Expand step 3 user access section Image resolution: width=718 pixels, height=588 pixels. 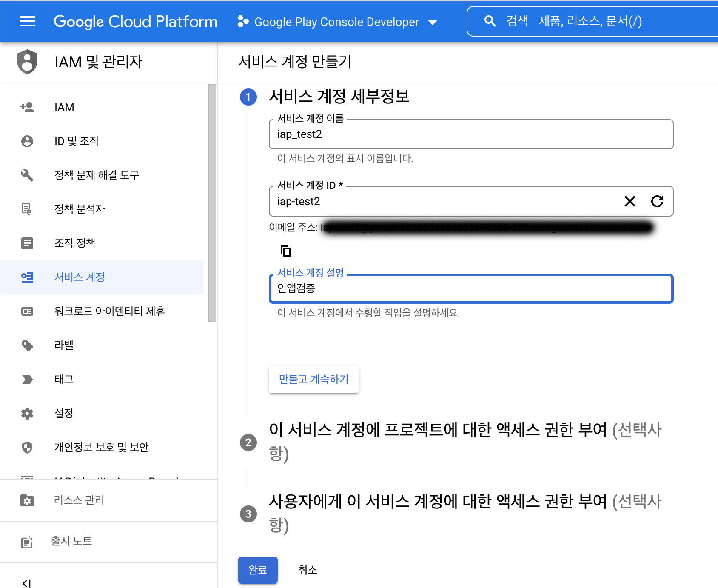point(465,513)
